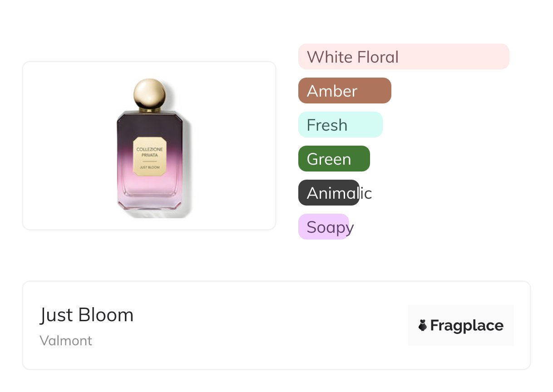553x392 pixels.
Task: Click the JUST BLOOM text on bottle label
Action: [x=149, y=168]
